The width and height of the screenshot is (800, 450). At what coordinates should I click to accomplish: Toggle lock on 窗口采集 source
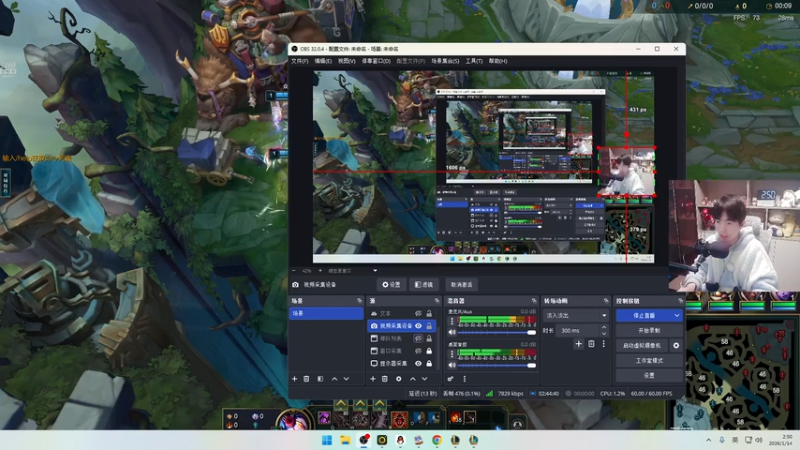tap(429, 351)
